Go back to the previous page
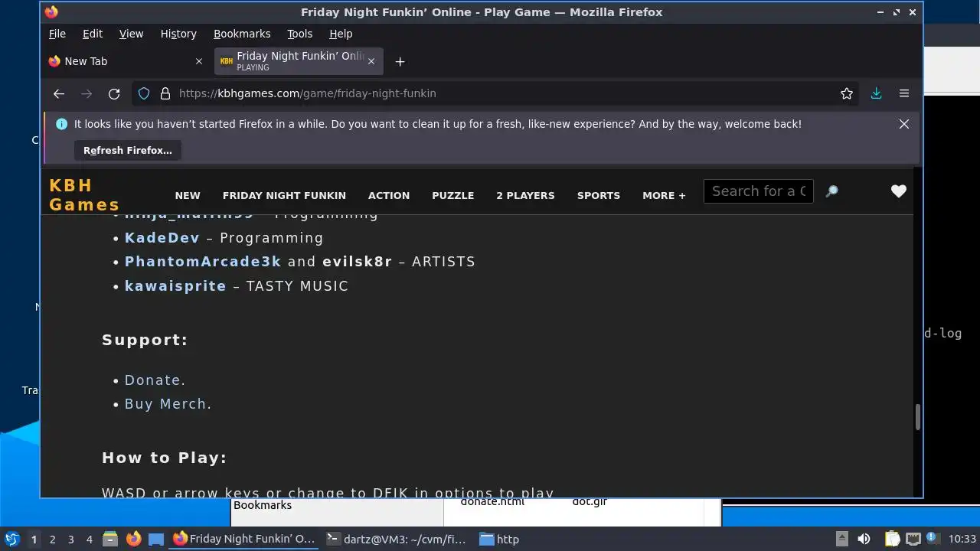Viewport: 980px width, 551px height. click(59, 93)
